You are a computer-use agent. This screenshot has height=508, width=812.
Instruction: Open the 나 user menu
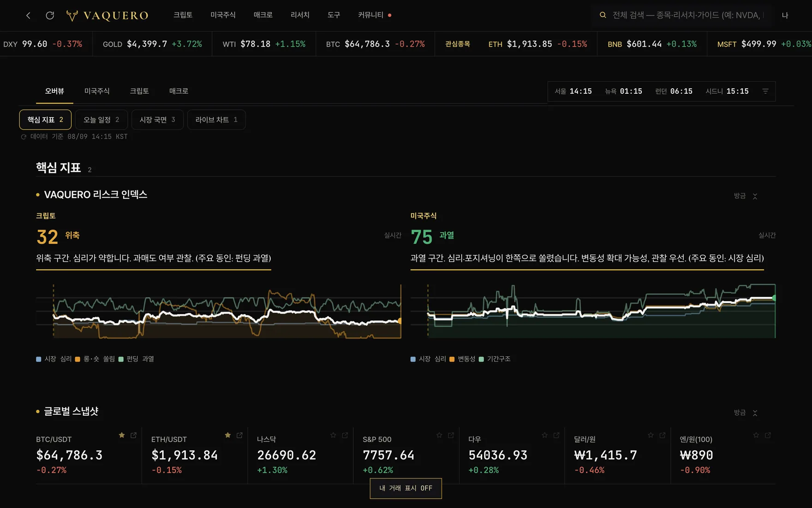[785, 15]
